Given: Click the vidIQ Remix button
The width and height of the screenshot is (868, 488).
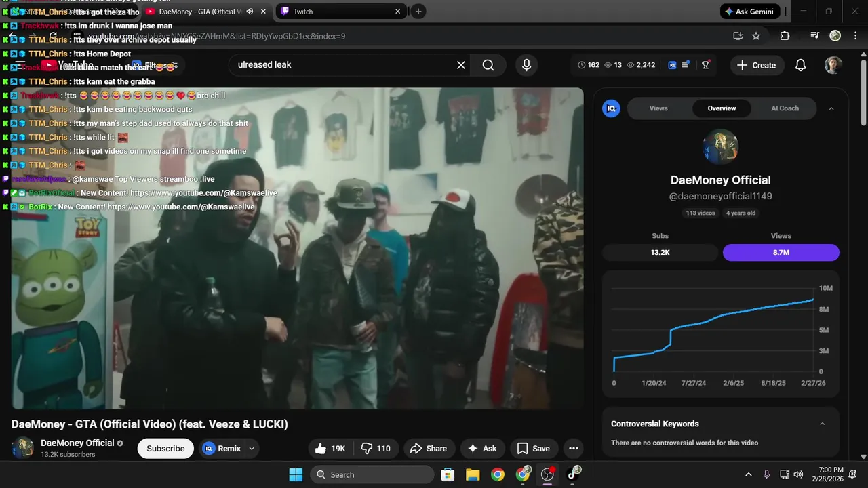Looking at the screenshot, I should (222, 448).
